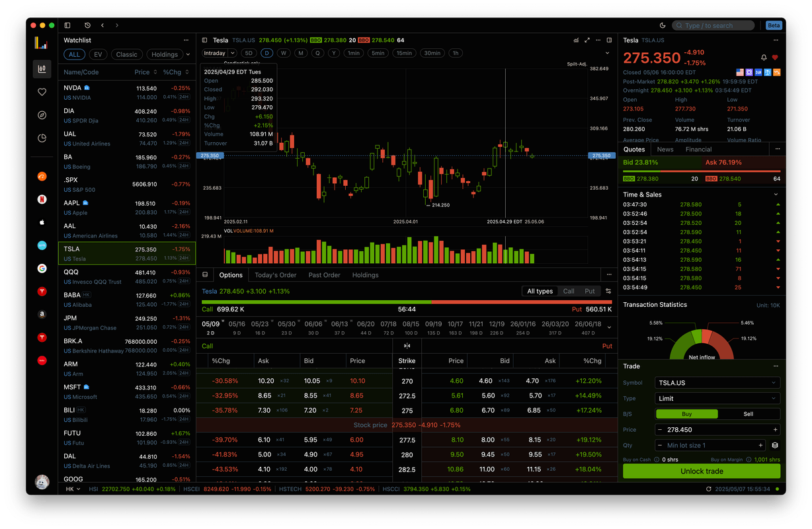Open the Symbol TSLA.US dropdown
The height and width of the screenshot is (529, 812).
pos(717,382)
